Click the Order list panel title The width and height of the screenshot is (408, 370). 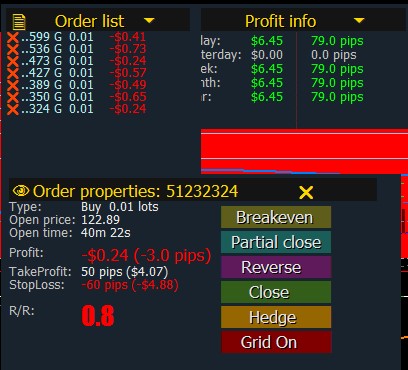coord(89,22)
